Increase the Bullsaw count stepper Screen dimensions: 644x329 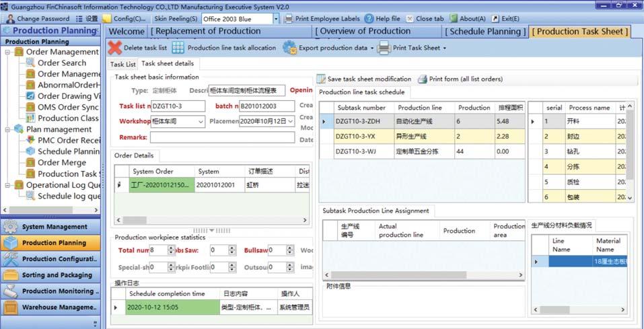(x=291, y=248)
